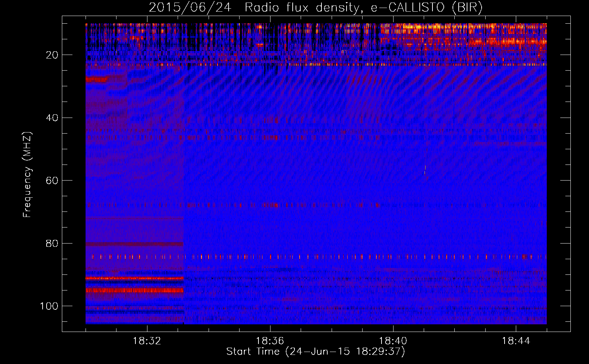This screenshot has width=589, height=364.
Task: Select the 18:36 time tick label
Action: (270, 341)
